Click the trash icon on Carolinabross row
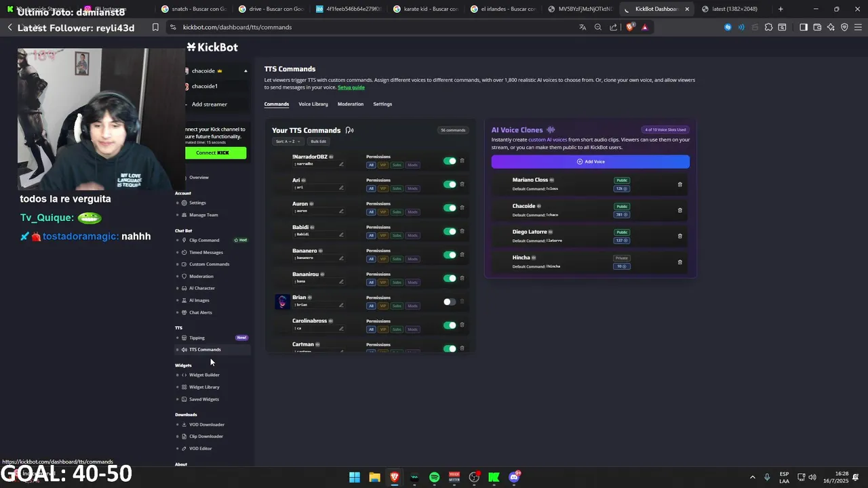 pos(462,325)
